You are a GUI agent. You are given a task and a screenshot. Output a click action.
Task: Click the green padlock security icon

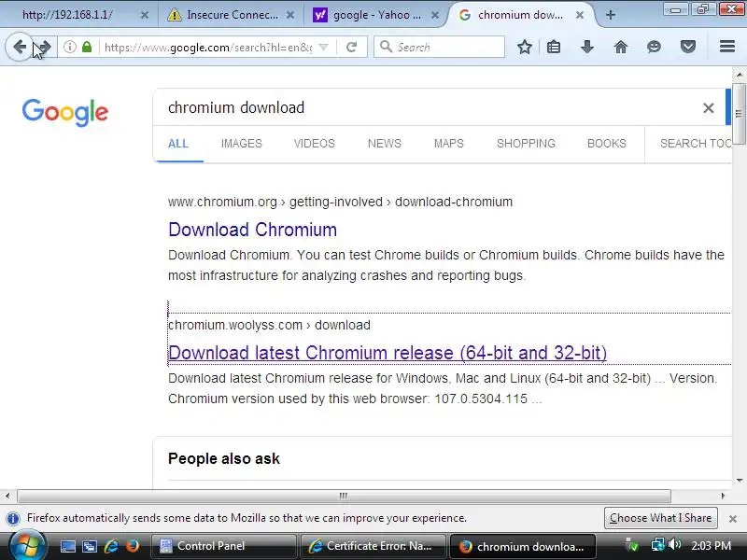pyautogui.click(x=87, y=47)
